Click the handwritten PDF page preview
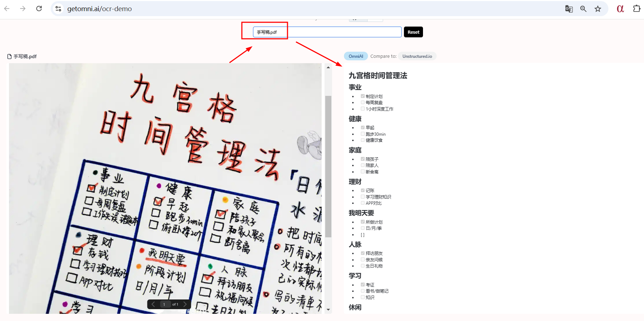 [165, 189]
